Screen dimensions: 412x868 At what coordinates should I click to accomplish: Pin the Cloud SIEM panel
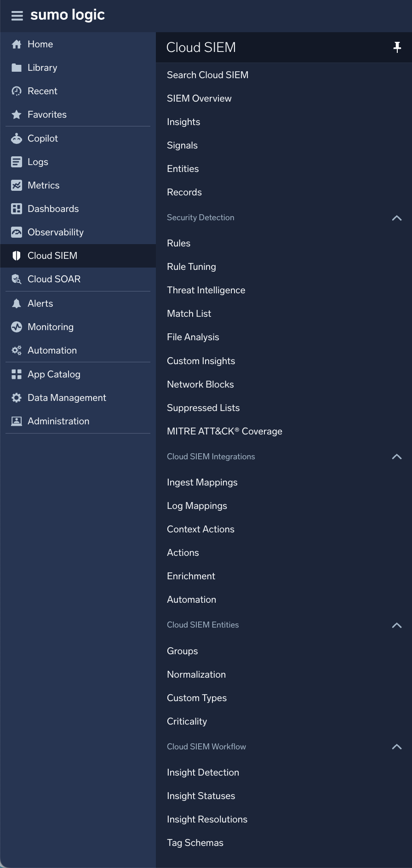click(x=397, y=47)
